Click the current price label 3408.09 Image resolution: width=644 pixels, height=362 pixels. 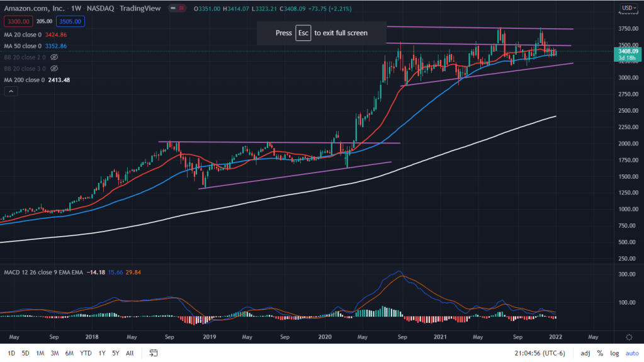click(x=627, y=51)
